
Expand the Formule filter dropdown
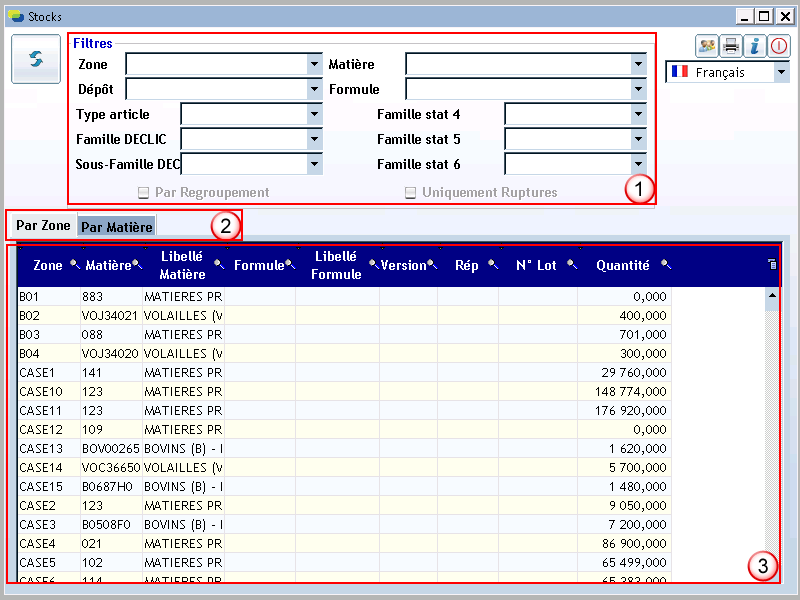pos(638,89)
